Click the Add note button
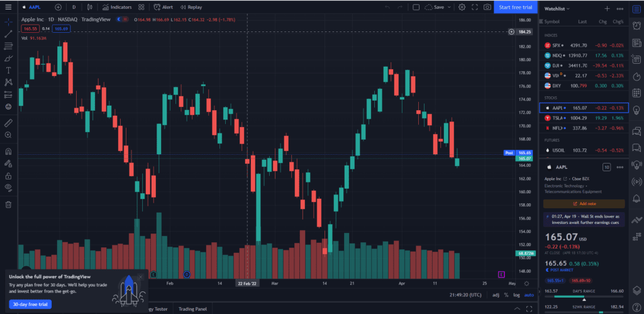644x314 pixels. point(584,204)
